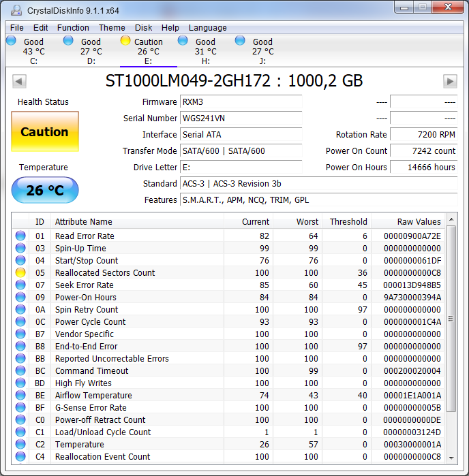Click status dot for Load/Unload Cycle Count
The width and height of the screenshot is (469, 476).
pos(20,432)
